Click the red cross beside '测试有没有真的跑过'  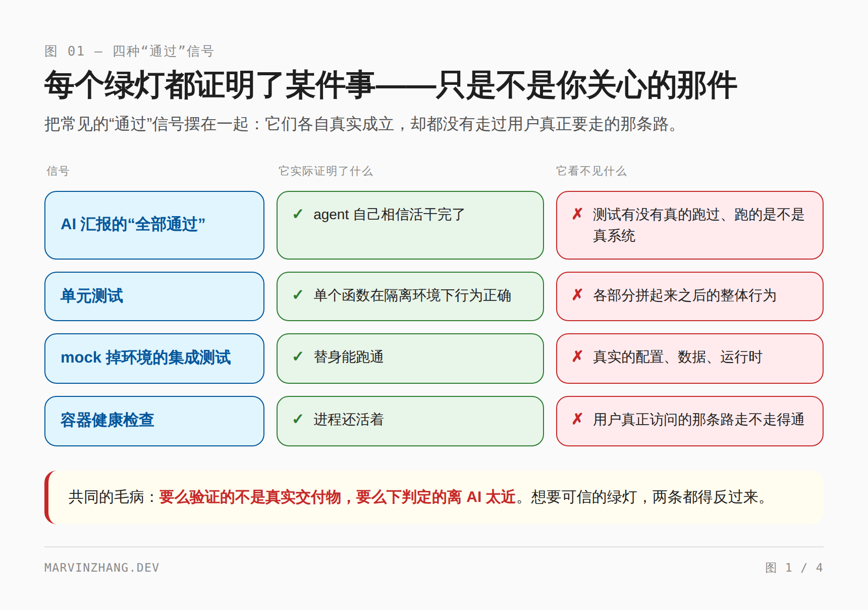(x=577, y=215)
